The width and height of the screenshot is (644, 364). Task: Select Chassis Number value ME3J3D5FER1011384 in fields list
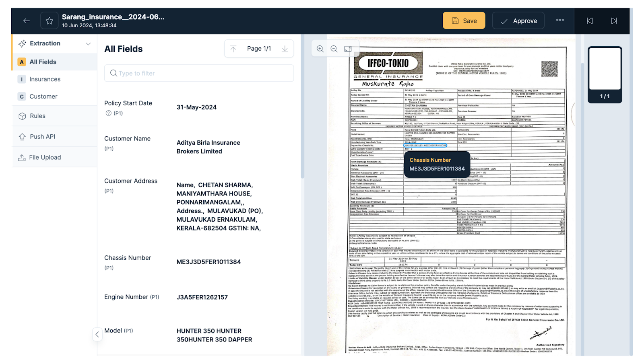pos(208,262)
